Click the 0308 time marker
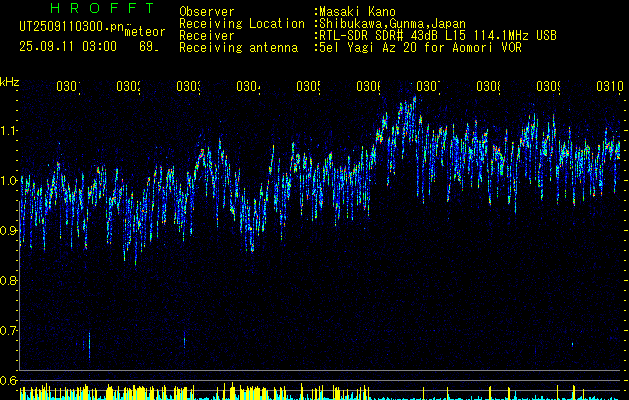Viewport: 629px width, 400px height. 488,86
